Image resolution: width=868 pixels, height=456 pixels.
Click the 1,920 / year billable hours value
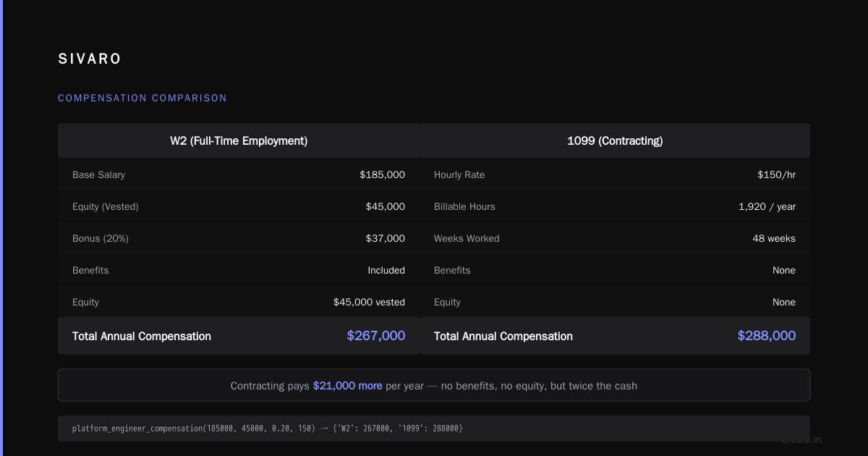tap(767, 206)
